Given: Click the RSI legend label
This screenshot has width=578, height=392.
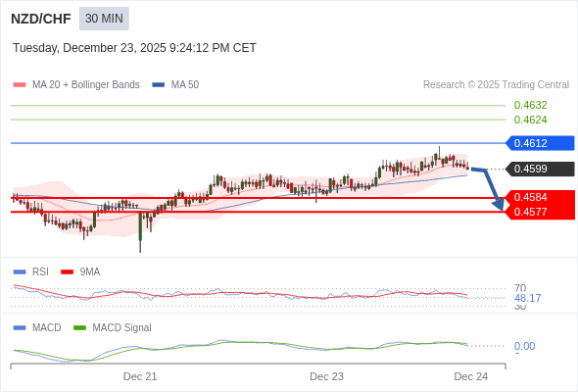Looking at the screenshot, I should 40,272.
